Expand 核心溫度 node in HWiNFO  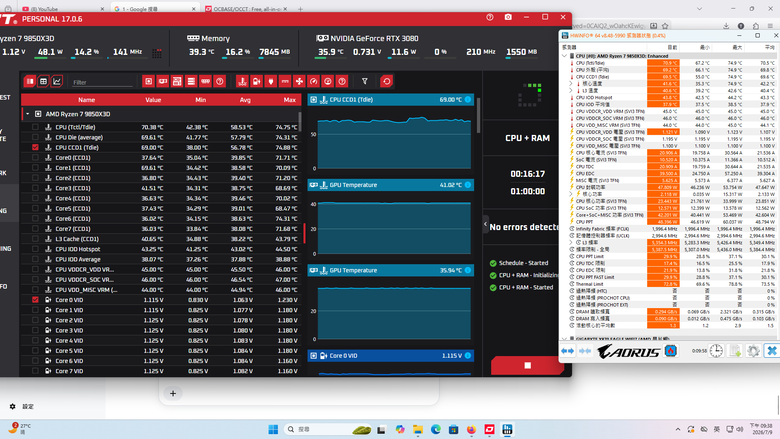pos(571,84)
